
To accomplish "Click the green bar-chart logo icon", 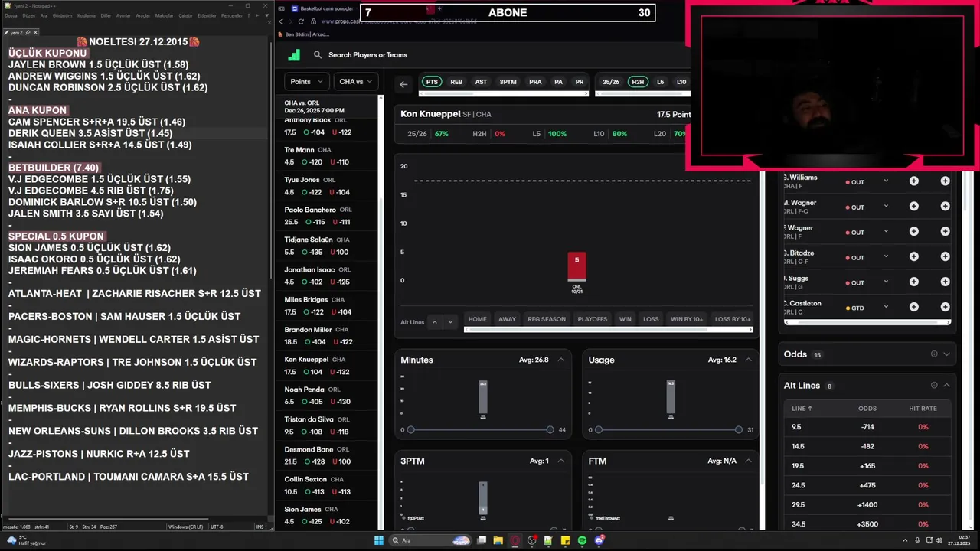I will 294,55.
